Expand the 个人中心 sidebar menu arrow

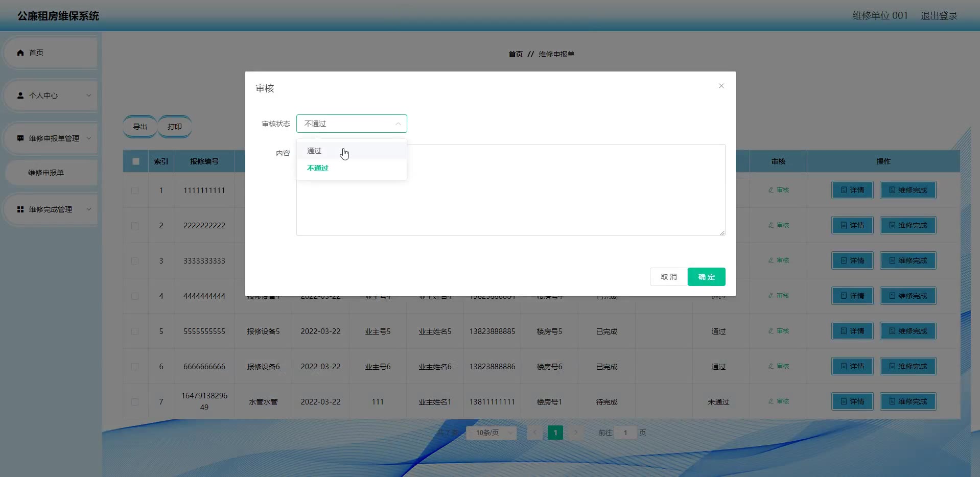[88, 96]
